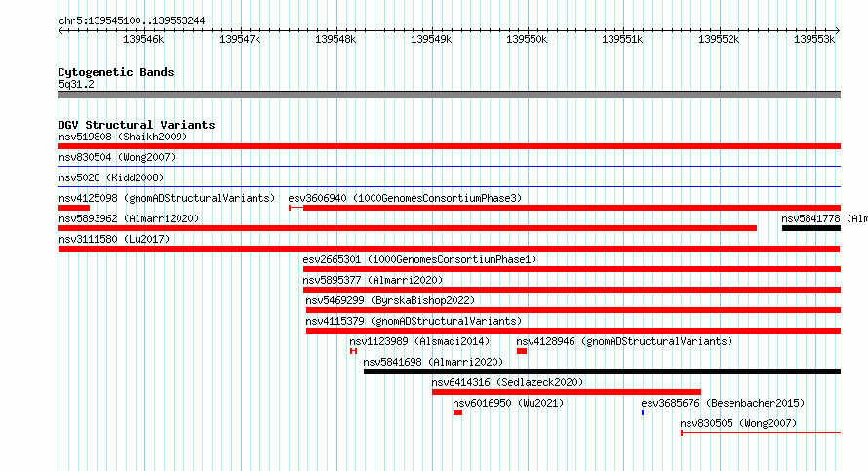Screen dimensions: 868x471
Task: Click the nsv4125098 gnomAD variant label
Action: [x=167, y=198]
